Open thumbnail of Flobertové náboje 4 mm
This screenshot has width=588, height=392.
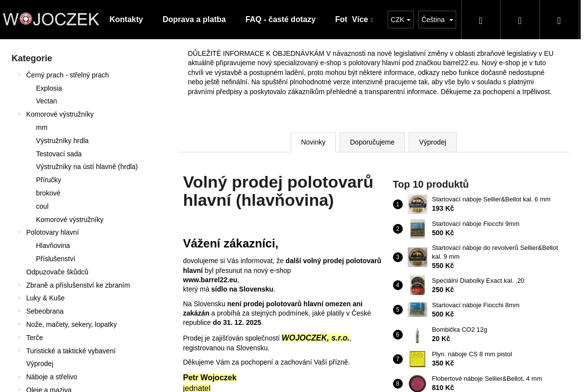tap(417, 383)
